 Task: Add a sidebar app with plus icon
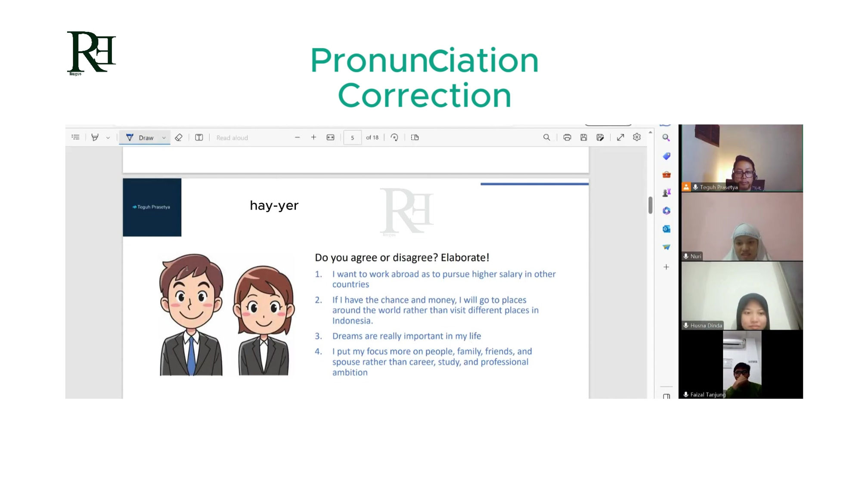coord(666,268)
